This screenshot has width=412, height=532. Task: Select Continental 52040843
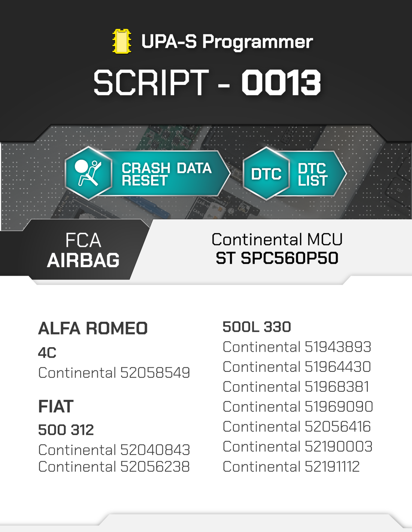114,450
